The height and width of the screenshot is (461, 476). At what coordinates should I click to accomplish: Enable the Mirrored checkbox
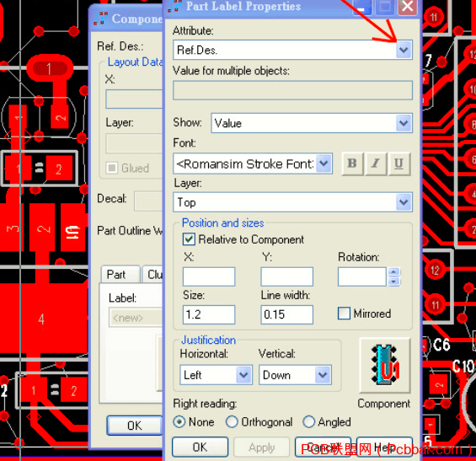[344, 314]
